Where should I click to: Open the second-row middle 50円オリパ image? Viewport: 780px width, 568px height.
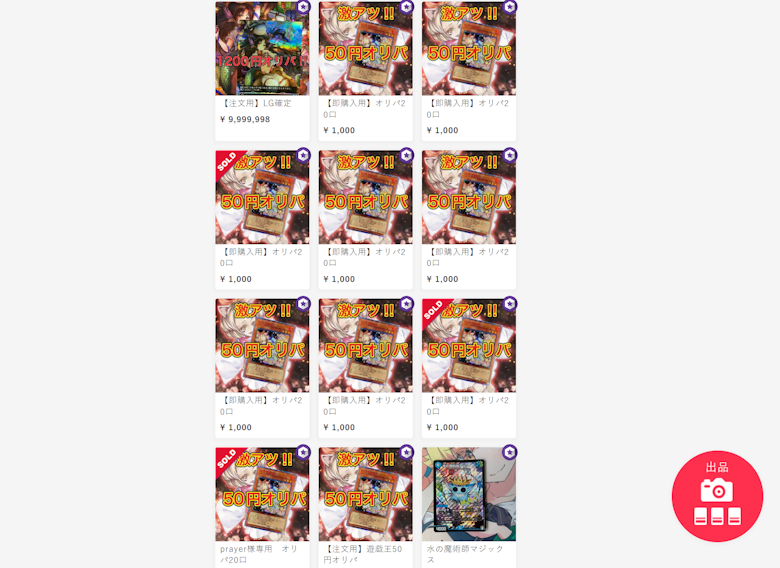tap(366, 197)
